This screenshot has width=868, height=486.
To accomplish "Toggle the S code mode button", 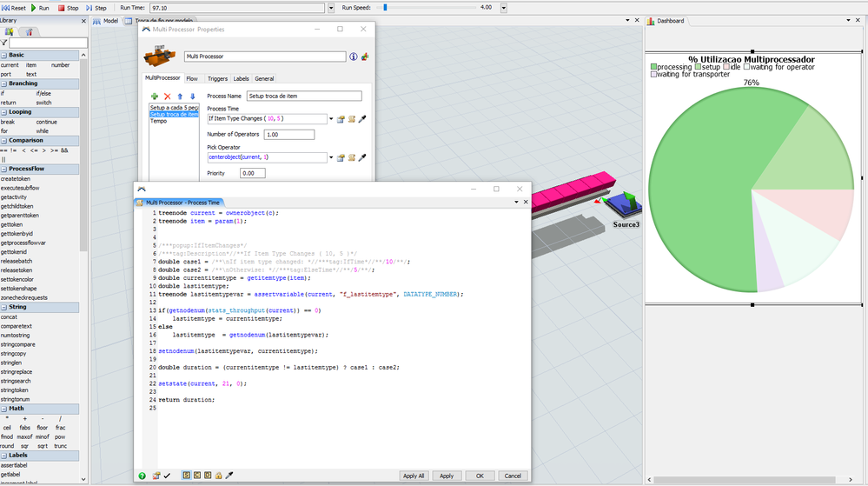I will coord(187,476).
